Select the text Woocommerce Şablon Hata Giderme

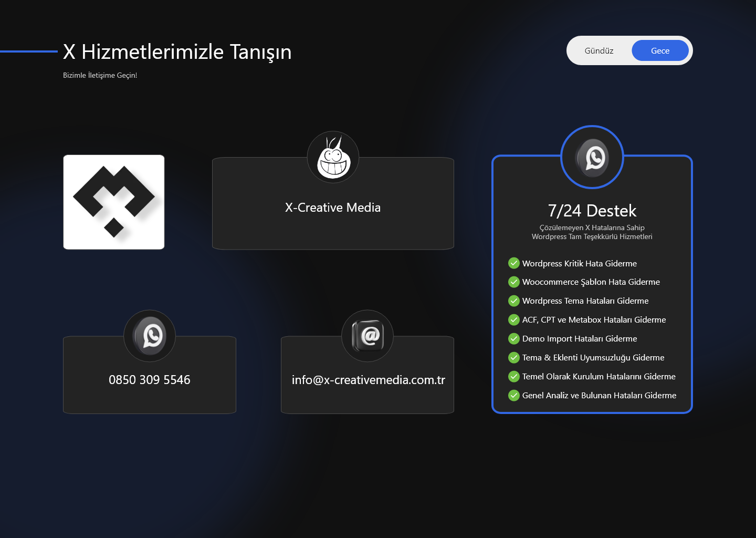click(x=591, y=282)
